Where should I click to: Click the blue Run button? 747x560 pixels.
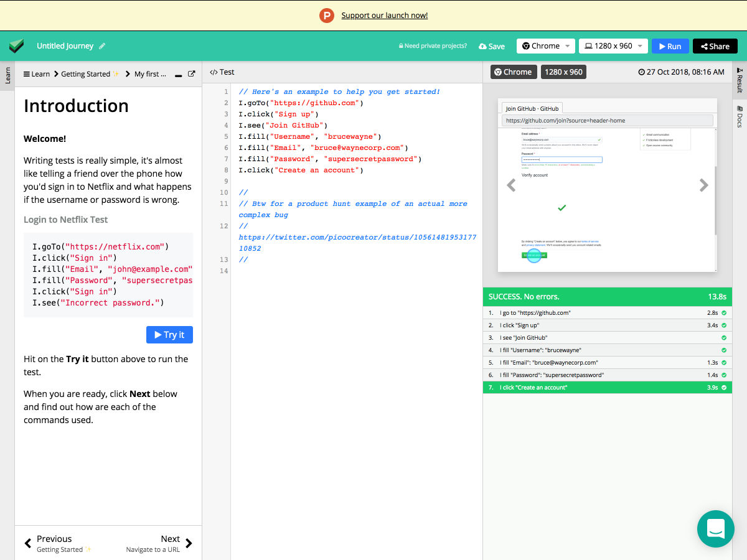[x=670, y=46]
